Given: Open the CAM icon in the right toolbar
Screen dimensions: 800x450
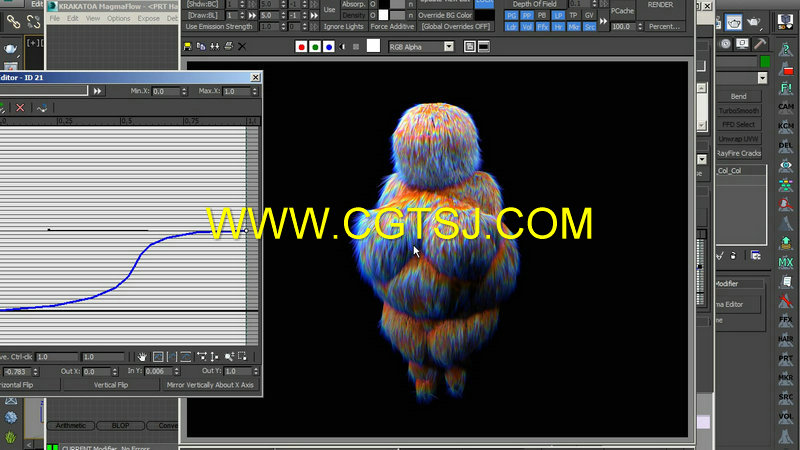Looking at the screenshot, I should click(786, 107).
